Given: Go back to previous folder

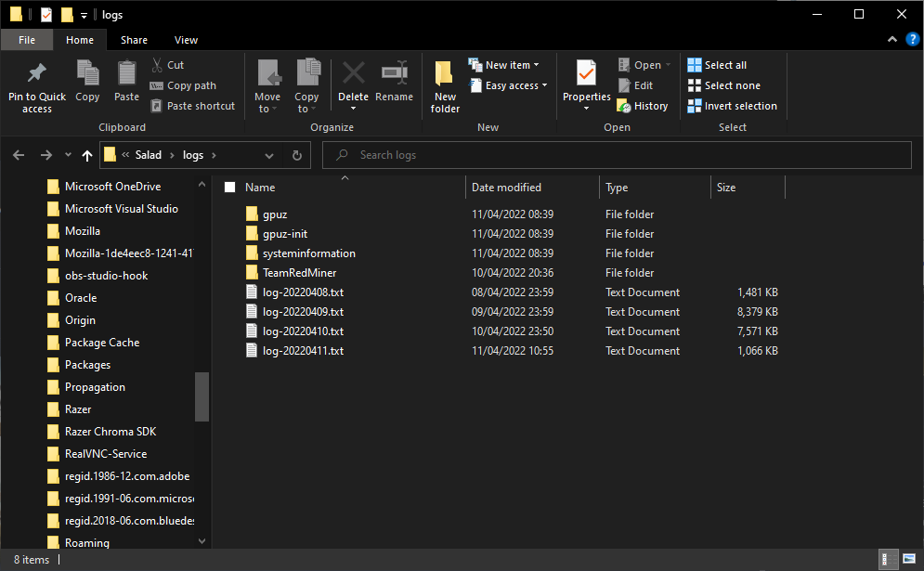Looking at the screenshot, I should (x=19, y=155).
